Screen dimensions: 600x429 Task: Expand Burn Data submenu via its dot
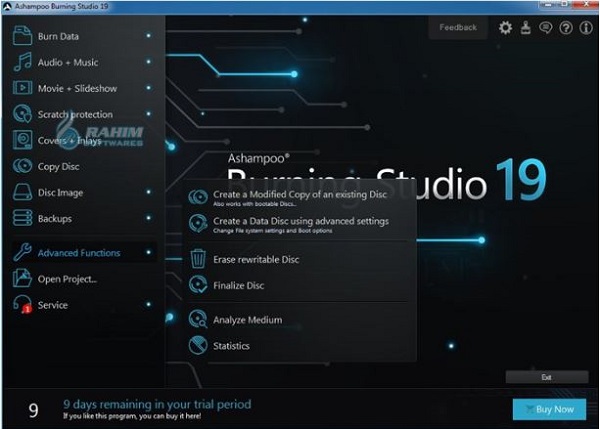[x=148, y=36]
